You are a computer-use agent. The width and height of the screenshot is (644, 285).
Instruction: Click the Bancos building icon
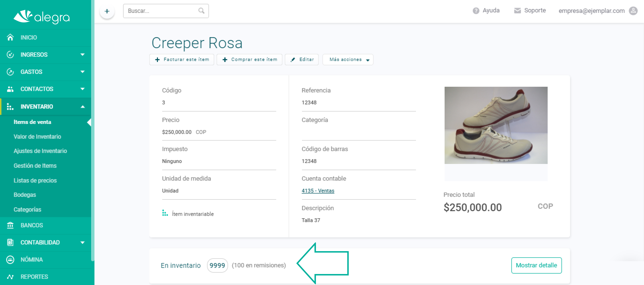point(10,225)
